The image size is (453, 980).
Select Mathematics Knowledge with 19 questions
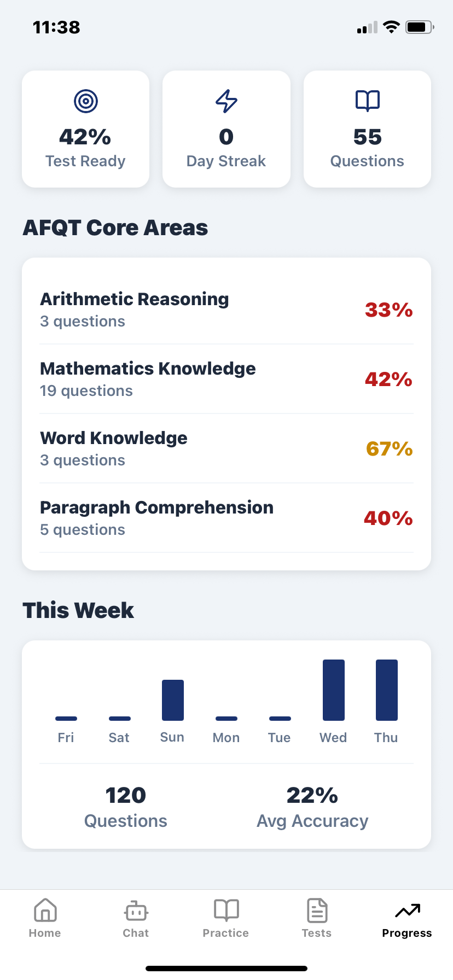point(226,378)
